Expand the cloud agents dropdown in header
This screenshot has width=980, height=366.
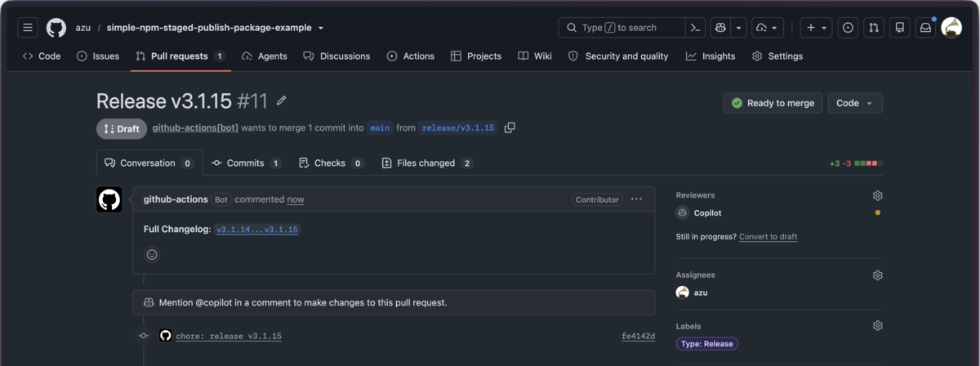click(768, 28)
